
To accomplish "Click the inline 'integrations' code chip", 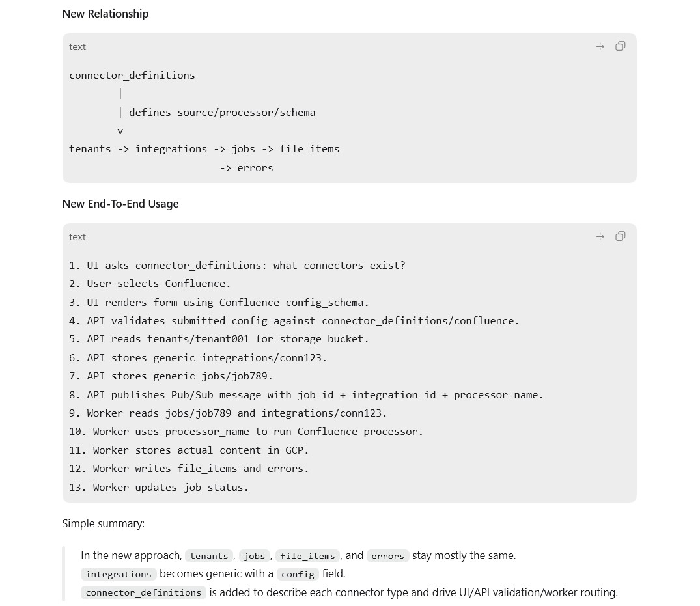I will pyautogui.click(x=119, y=574).
